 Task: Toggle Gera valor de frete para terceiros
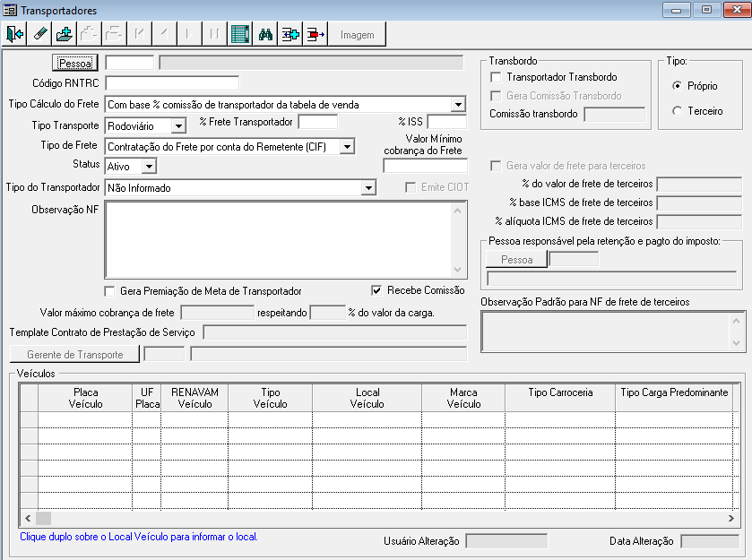pos(496,166)
